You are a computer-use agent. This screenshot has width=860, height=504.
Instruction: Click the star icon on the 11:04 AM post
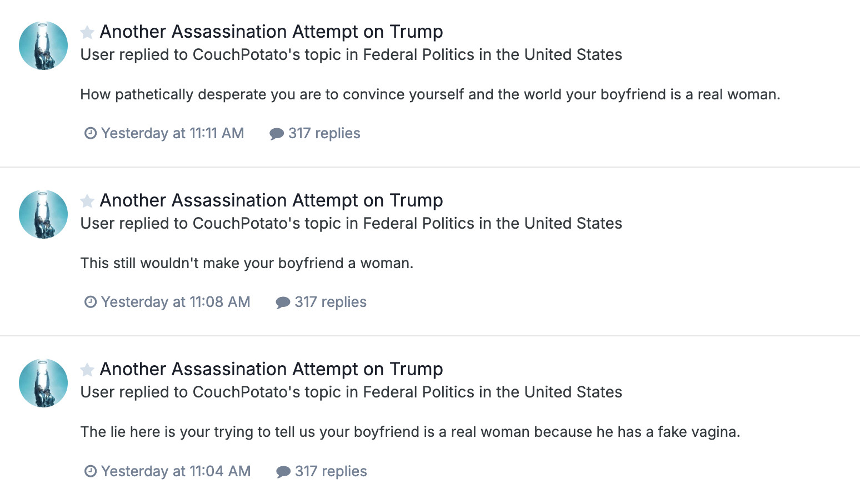87,370
